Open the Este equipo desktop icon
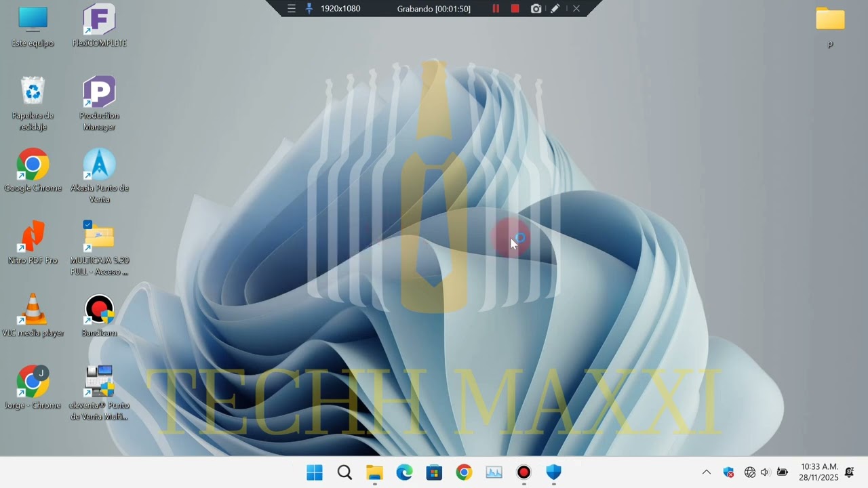Viewport: 868px width, 488px height. click(33, 26)
